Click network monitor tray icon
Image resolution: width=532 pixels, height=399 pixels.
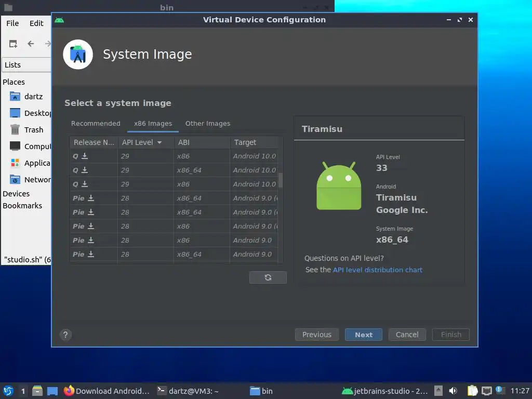(486, 391)
